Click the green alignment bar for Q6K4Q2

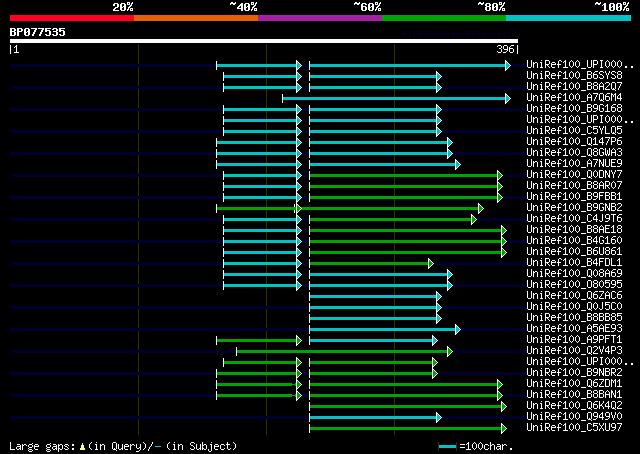pos(408,407)
